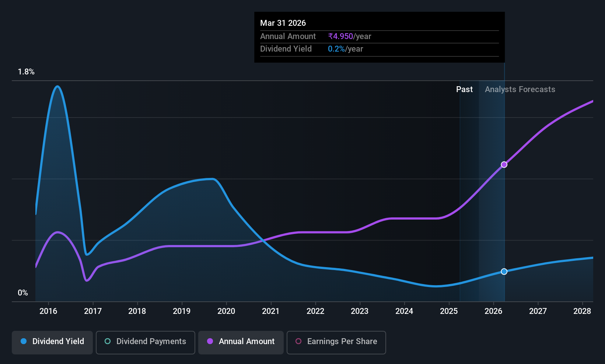605x364 pixels.
Task: Click the 1.8% y-axis label
Action: point(26,72)
